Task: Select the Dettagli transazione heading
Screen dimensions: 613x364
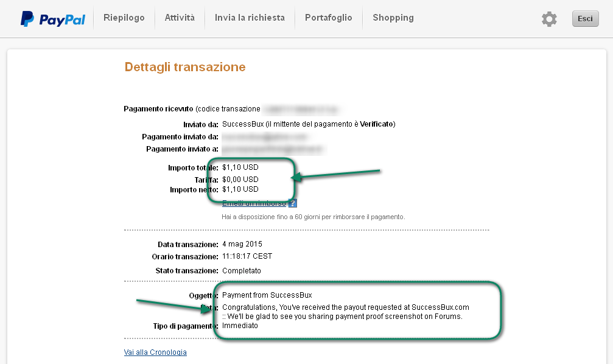Action: [x=185, y=67]
